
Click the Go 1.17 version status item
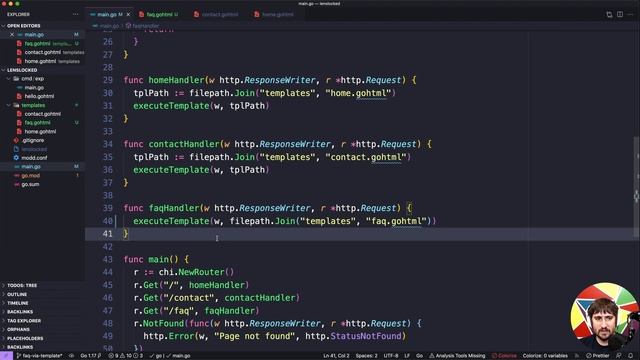pos(91,356)
